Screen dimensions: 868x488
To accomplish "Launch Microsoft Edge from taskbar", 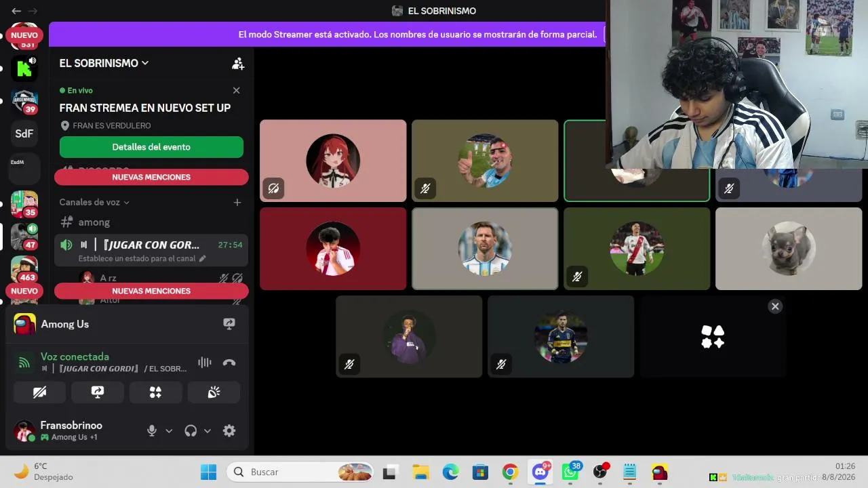I will [x=450, y=472].
